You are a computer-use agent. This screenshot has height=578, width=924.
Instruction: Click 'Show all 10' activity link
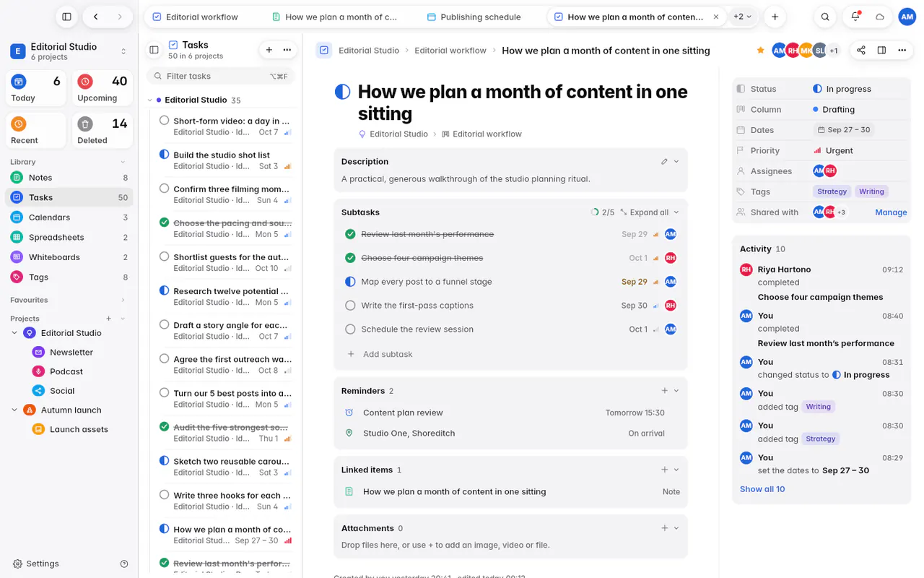(x=762, y=489)
